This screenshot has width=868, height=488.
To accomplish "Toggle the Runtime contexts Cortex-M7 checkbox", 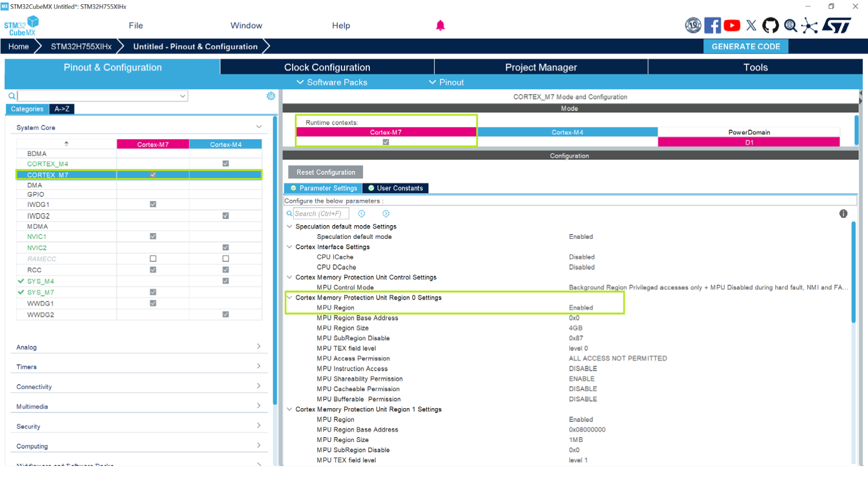I will pos(386,142).
